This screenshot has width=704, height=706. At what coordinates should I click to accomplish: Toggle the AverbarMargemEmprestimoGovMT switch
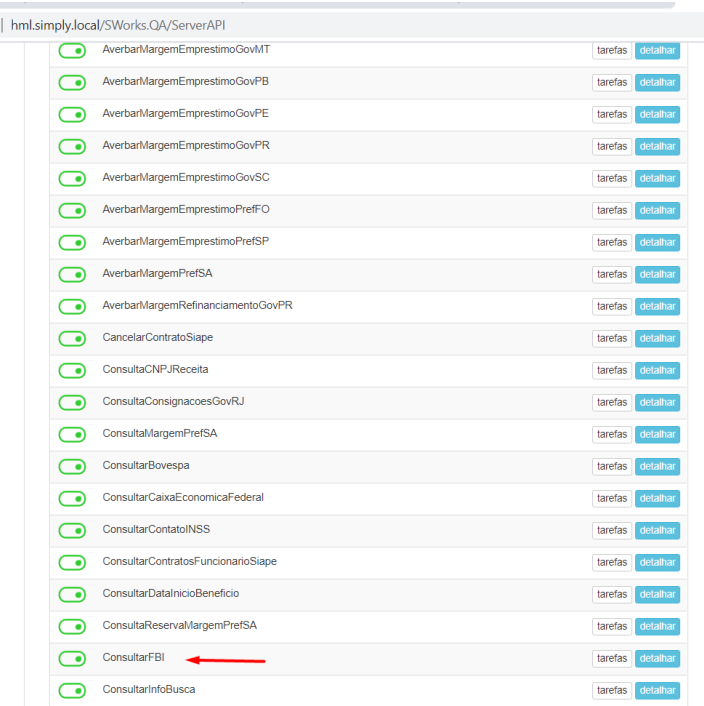(x=72, y=51)
